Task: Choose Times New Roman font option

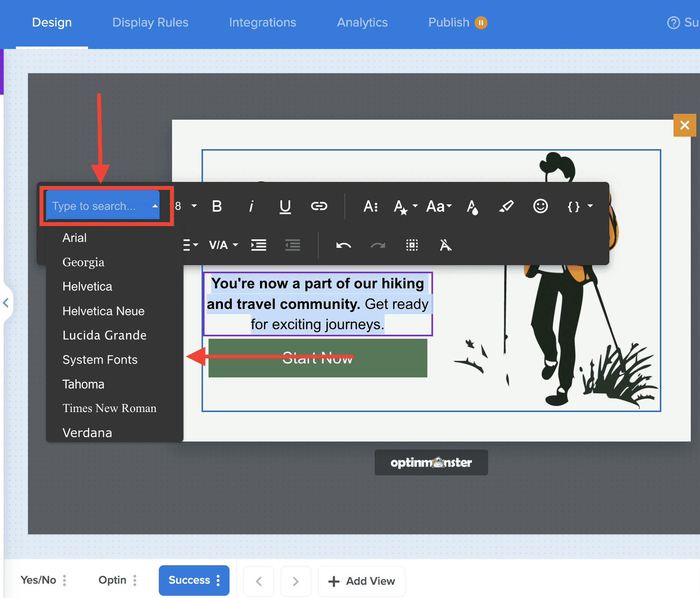Action: click(109, 408)
